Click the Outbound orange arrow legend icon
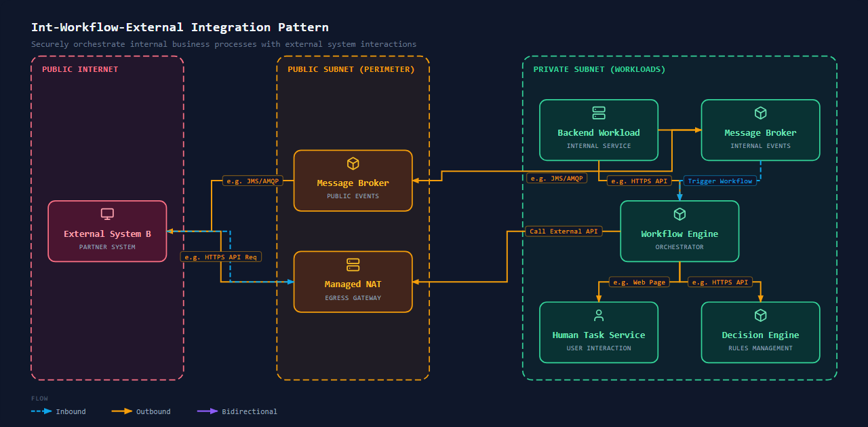Screen dimensions: 868x427 coord(122,411)
